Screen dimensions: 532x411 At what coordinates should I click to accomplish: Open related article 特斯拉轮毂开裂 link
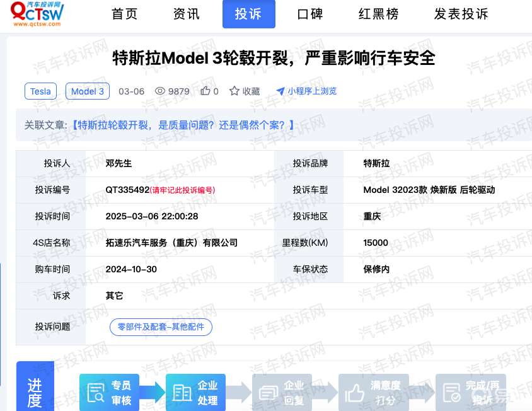tap(183, 125)
